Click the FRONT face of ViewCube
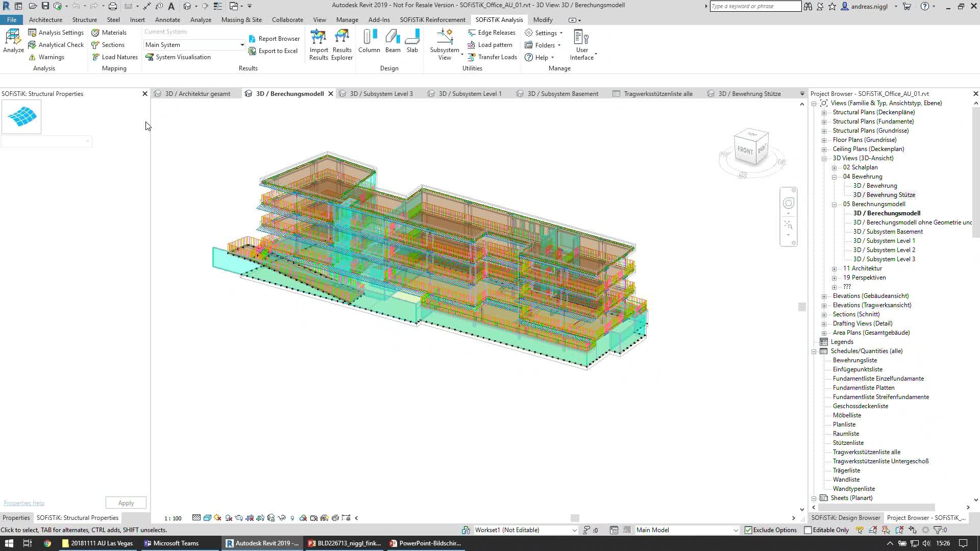Viewport: 980px width, 551px height. (x=745, y=151)
